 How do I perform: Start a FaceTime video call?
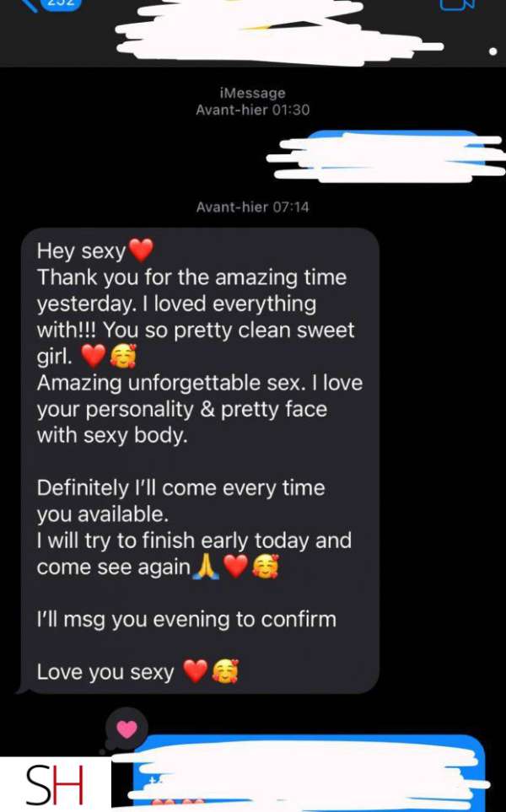pos(457,4)
